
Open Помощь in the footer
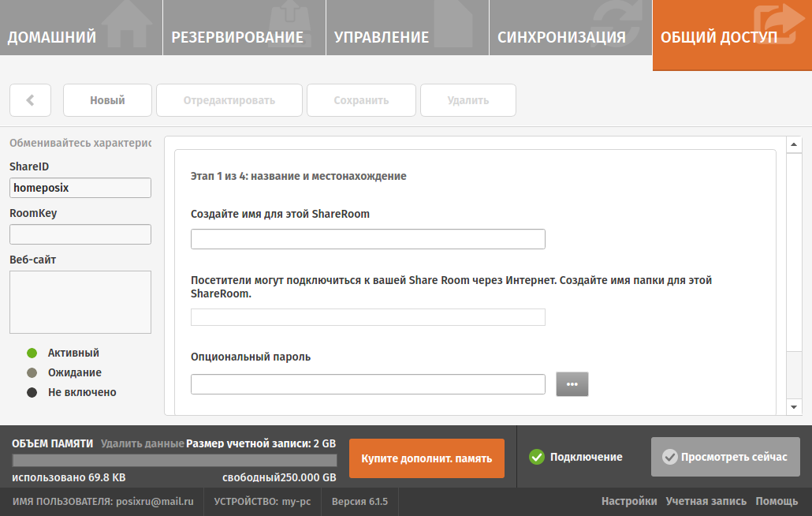(x=777, y=501)
